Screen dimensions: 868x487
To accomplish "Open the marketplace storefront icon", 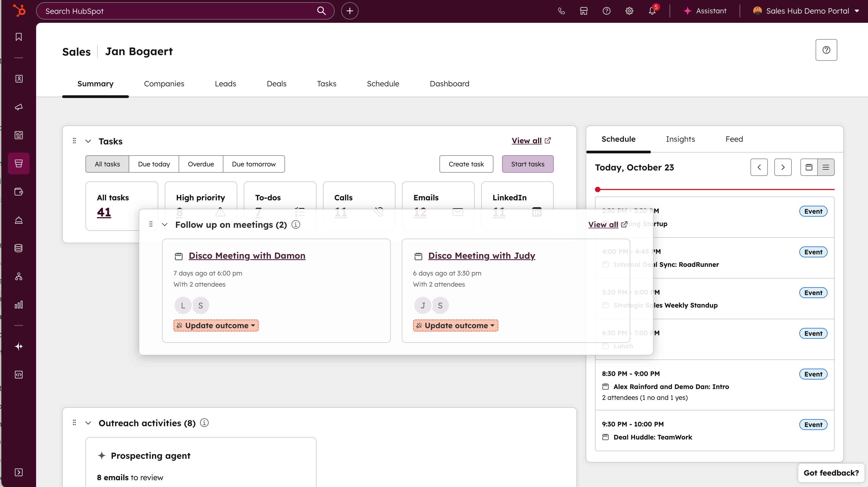I will [x=584, y=11].
